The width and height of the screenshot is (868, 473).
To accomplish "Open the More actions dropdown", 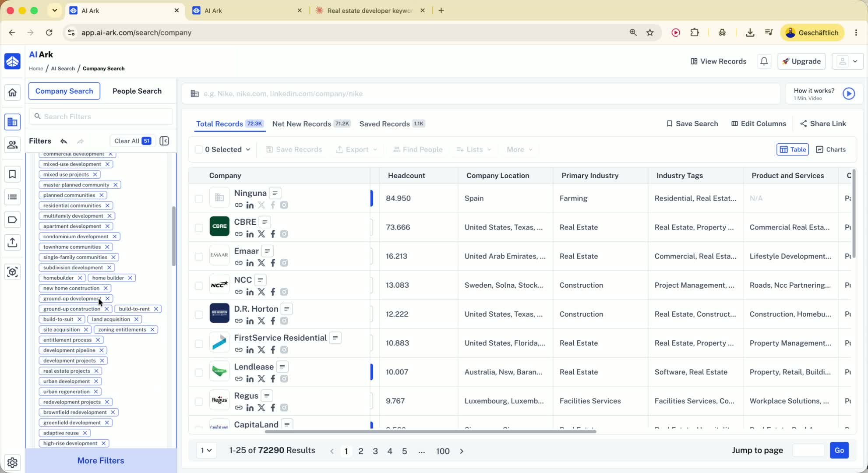I will tap(519, 150).
